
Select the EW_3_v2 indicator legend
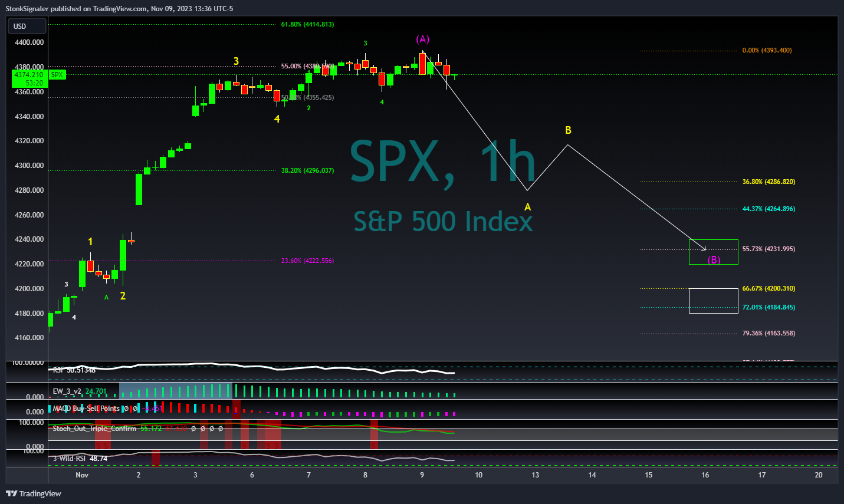pos(80,391)
